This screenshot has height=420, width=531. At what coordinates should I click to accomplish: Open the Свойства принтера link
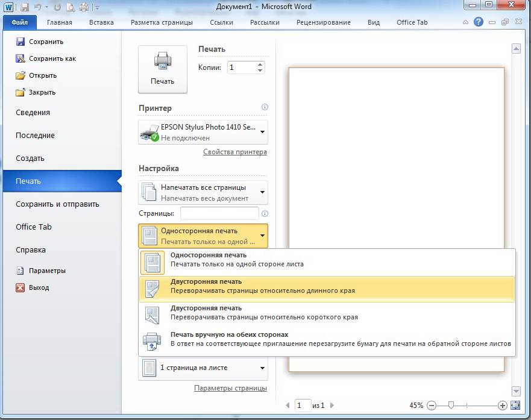234,152
